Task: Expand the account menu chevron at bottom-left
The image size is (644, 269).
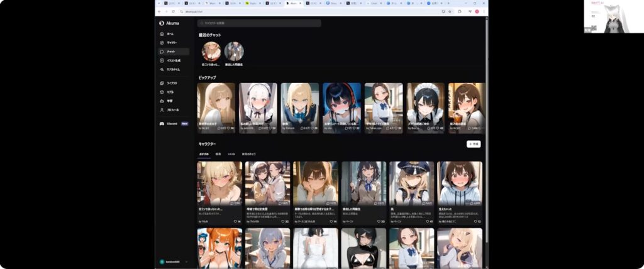Action: coord(187,261)
